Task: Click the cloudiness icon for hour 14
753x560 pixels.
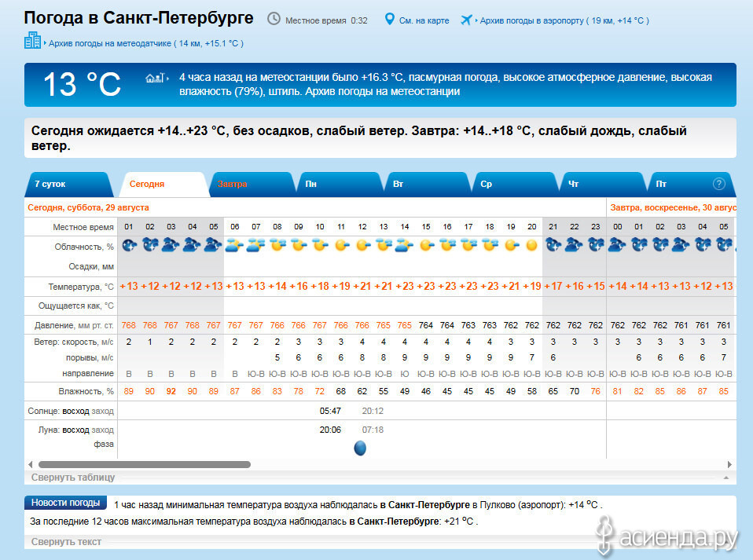Action: pos(404,246)
